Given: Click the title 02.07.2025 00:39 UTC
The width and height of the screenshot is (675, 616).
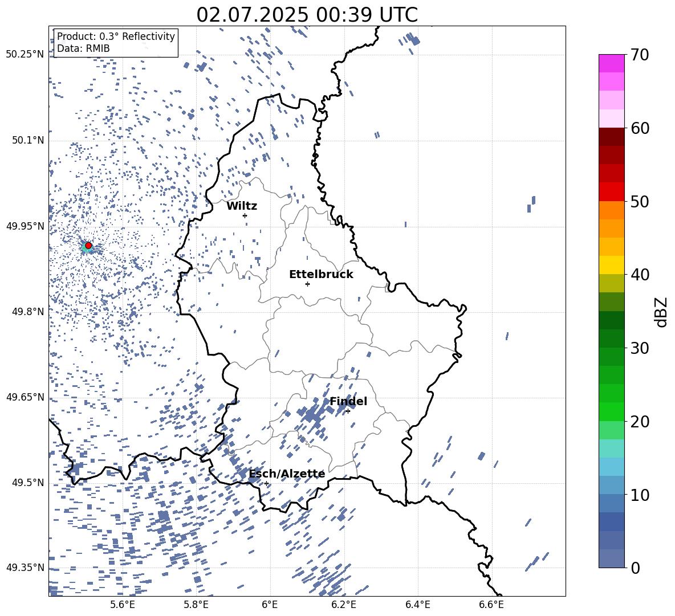Looking at the screenshot, I should tap(307, 15).
